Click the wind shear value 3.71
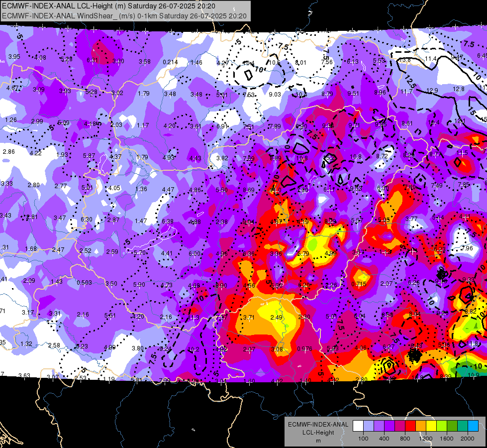 coord(249,318)
